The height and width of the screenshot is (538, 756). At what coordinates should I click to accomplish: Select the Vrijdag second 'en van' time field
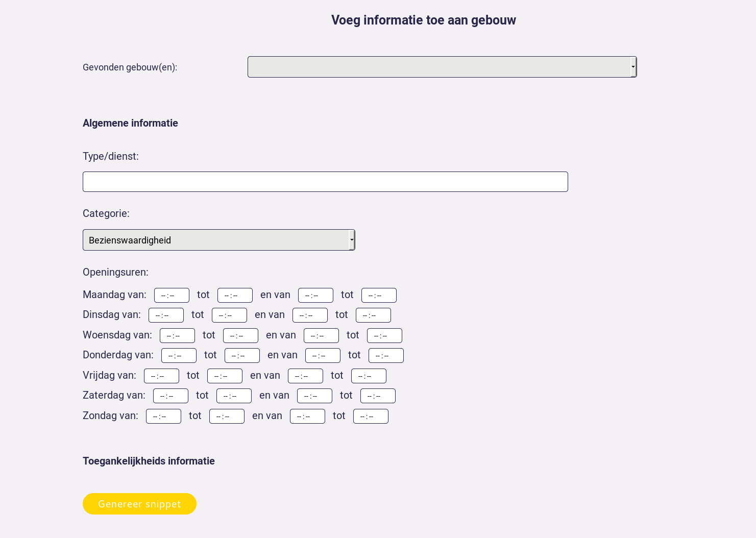pyautogui.click(x=305, y=376)
